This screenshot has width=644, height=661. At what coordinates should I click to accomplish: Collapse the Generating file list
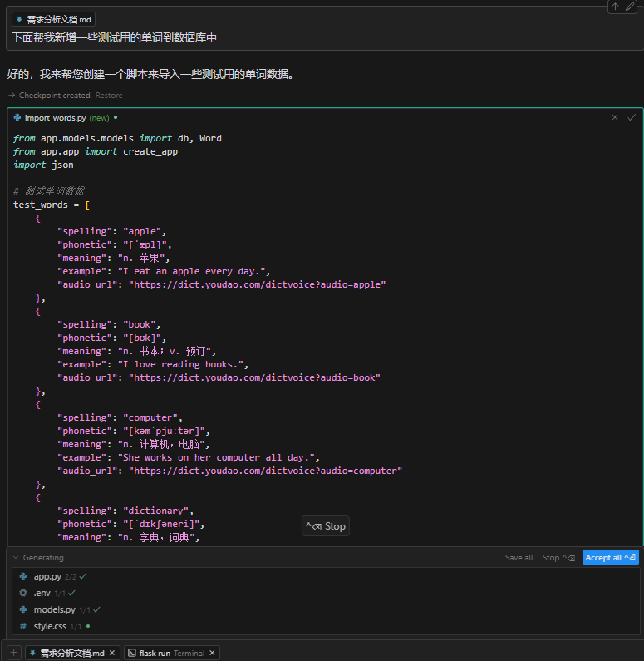(x=16, y=557)
